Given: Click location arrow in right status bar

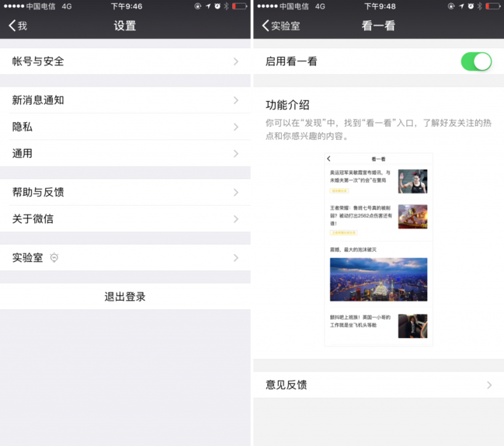Looking at the screenshot, I should (x=461, y=6).
